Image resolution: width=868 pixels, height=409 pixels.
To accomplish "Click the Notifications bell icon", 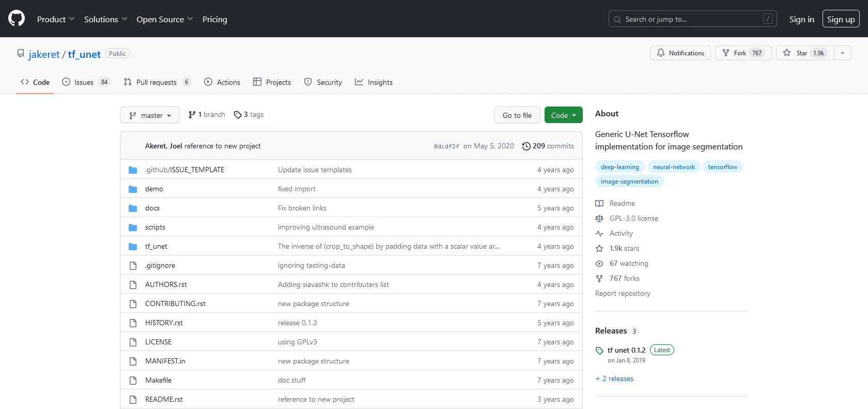I will click(661, 53).
